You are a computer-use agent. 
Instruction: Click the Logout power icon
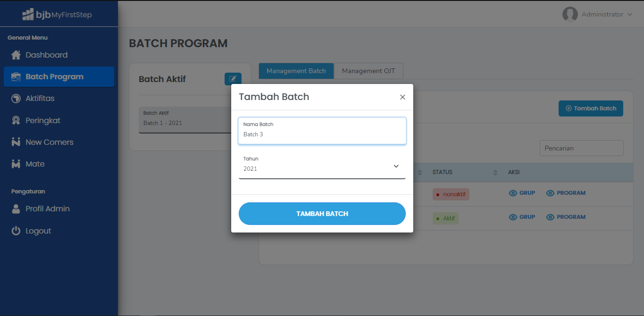(x=16, y=231)
